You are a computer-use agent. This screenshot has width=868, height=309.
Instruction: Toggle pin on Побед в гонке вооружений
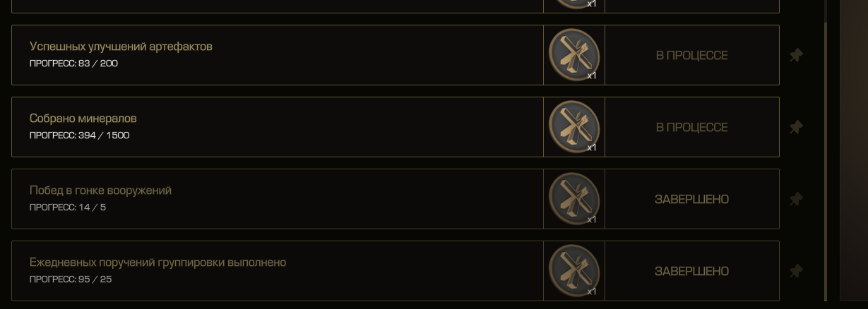pyautogui.click(x=796, y=199)
